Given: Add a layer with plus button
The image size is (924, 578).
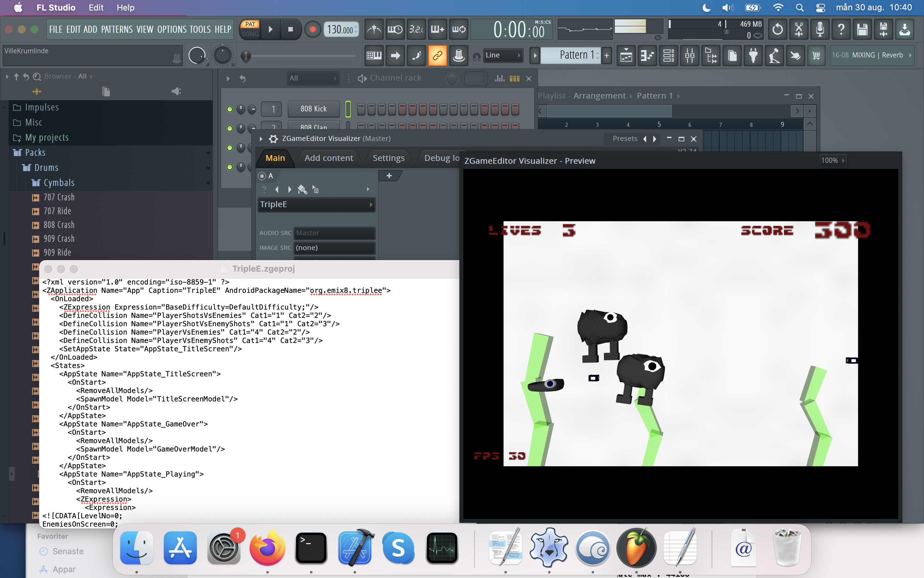Looking at the screenshot, I should tap(389, 176).
